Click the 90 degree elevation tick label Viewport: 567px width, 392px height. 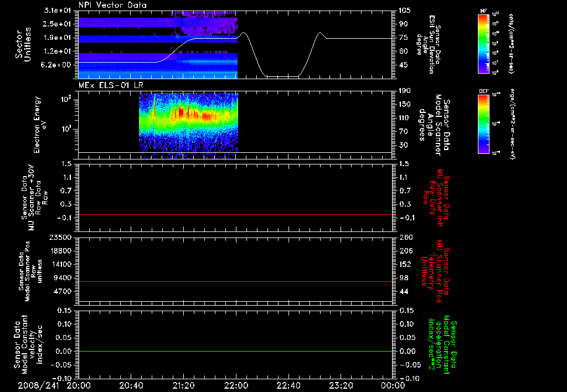(x=403, y=24)
